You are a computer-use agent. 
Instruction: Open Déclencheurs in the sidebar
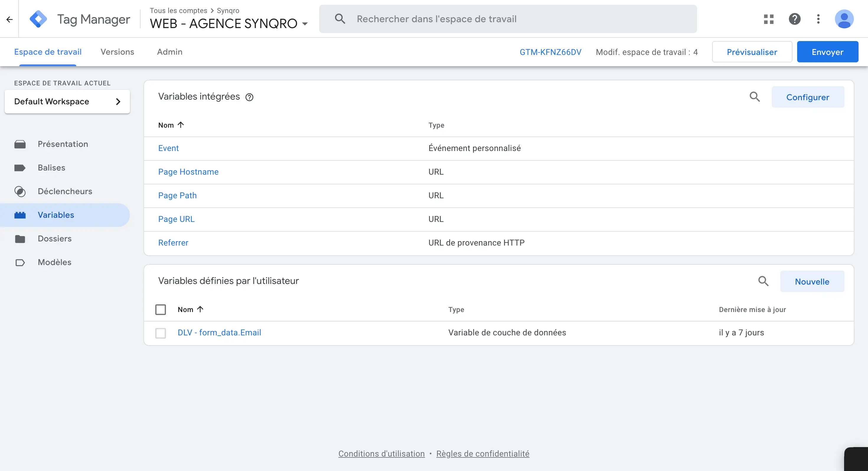coord(65,191)
